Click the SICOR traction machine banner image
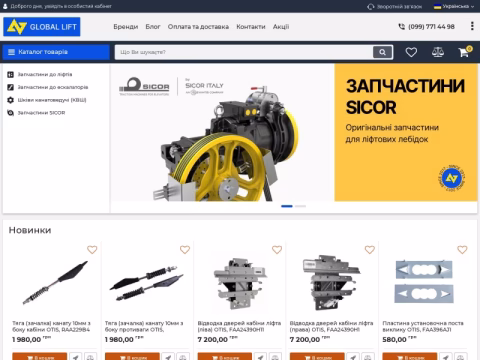Viewport: 480px width, 360px height. point(222,133)
